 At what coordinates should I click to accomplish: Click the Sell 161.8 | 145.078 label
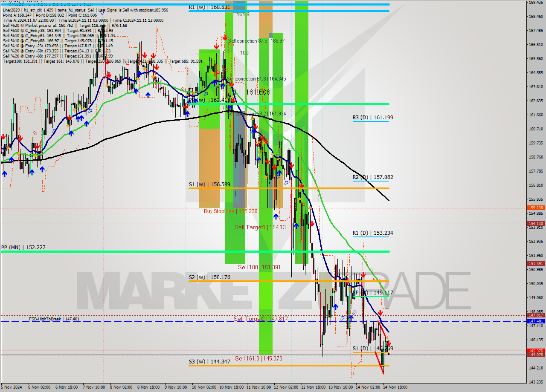[258, 358]
